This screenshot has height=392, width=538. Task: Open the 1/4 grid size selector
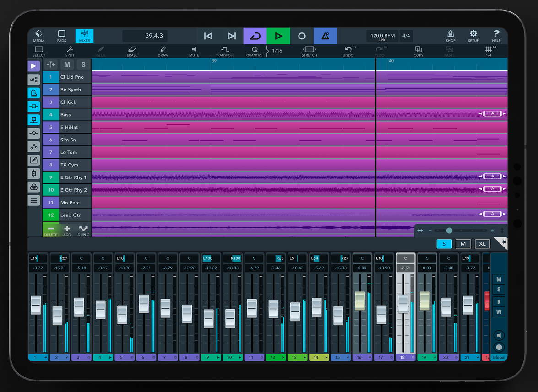pyautogui.click(x=488, y=51)
